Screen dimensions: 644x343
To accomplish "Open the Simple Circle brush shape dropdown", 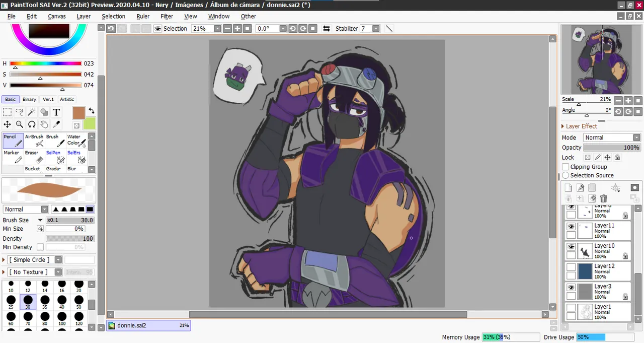I will point(58,260).
